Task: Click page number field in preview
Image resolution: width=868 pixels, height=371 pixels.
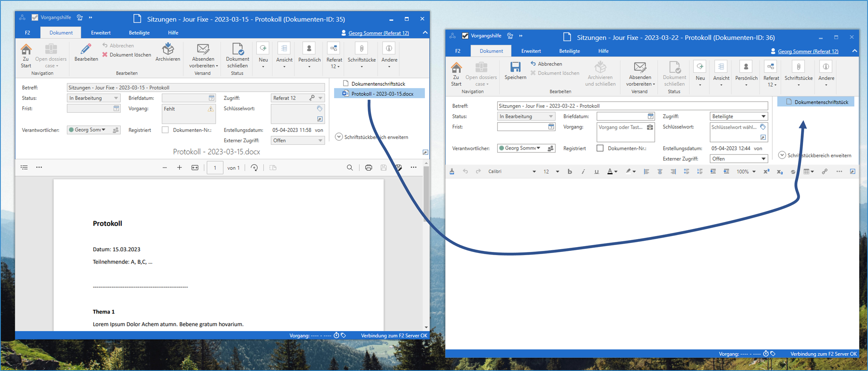Action: 215,168
